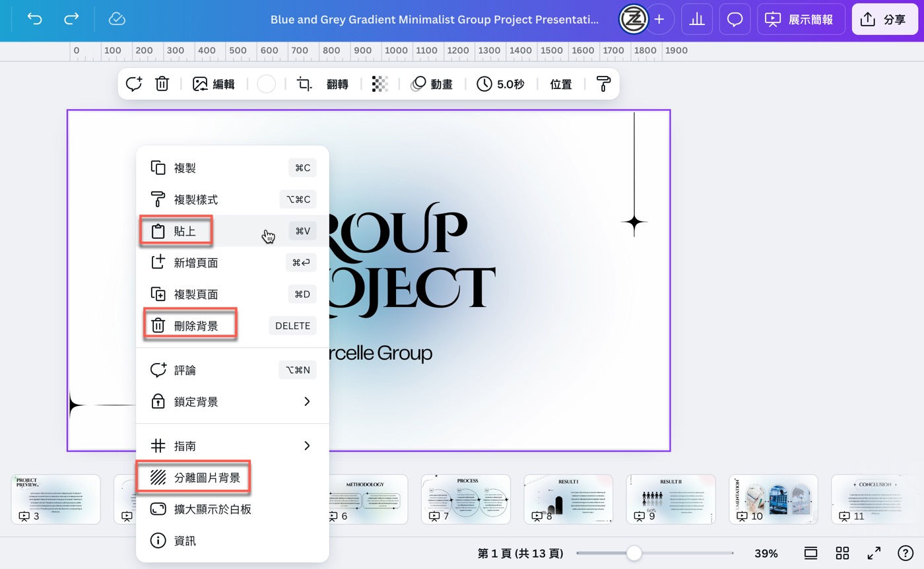
Task: Choose 貼上 from context menu
Action: pyautogui.click(x=232, y=231)
